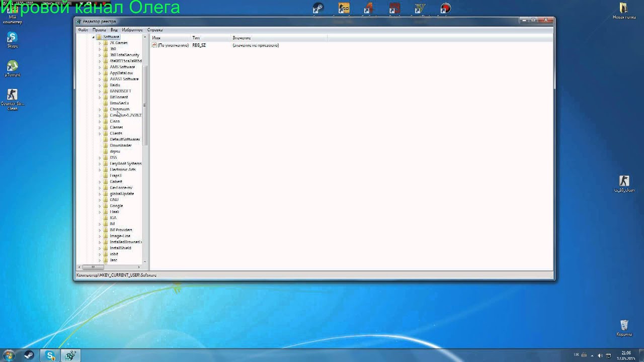Select the EasyBoot Systems key

pos(125,163)
